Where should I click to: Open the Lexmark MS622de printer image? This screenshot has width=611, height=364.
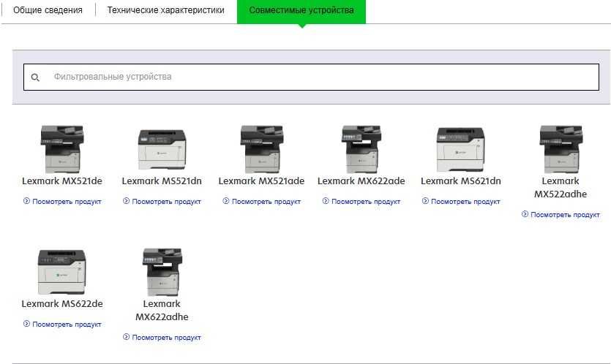[x=62, y=272]
